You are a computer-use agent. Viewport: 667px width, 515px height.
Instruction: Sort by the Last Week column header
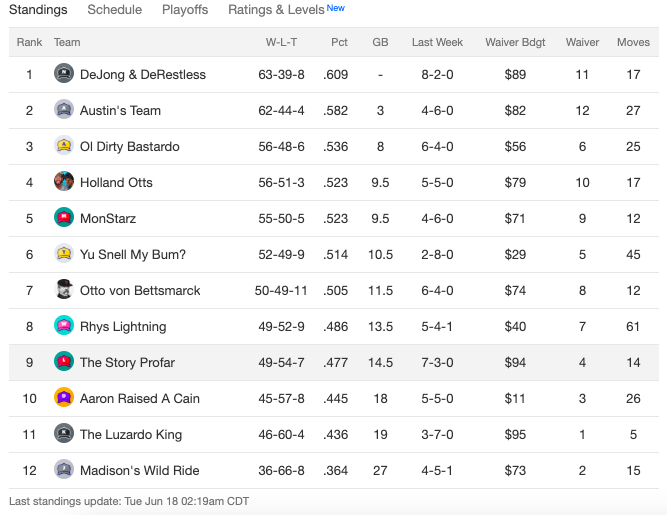pyautogui.click(x=437, y=42)
